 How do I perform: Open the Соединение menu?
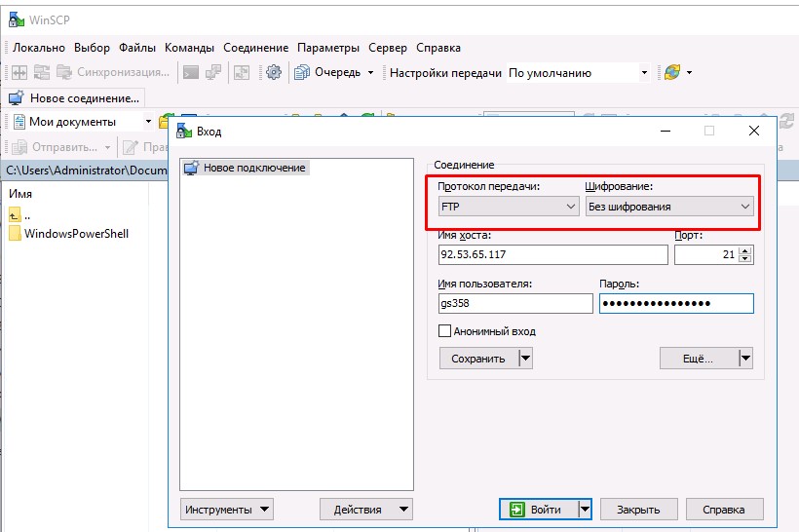256,48
